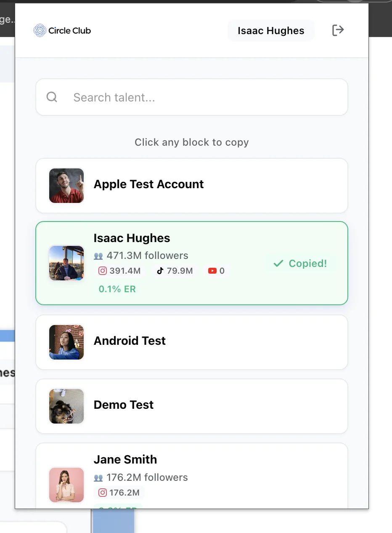Click the followers icon next to 471.3M
The height and width of the screenshot is (533, 392).
click(98, 256)
